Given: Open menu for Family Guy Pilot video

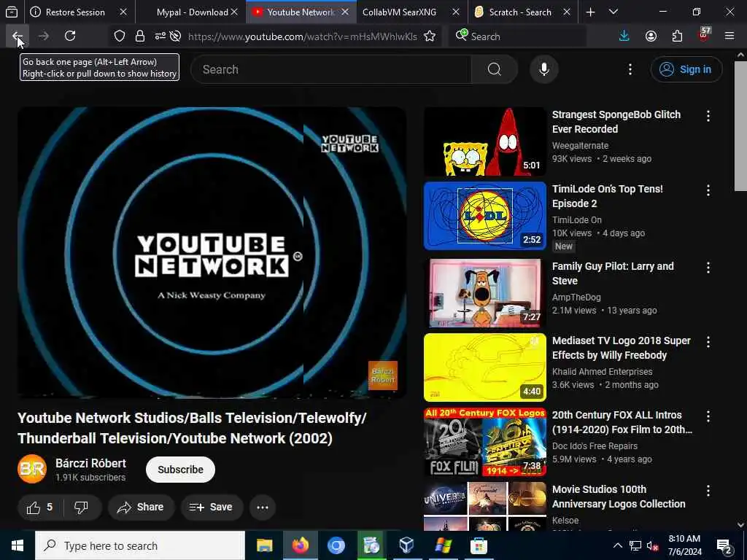Looking at the screenshot, I should (708, 268).
